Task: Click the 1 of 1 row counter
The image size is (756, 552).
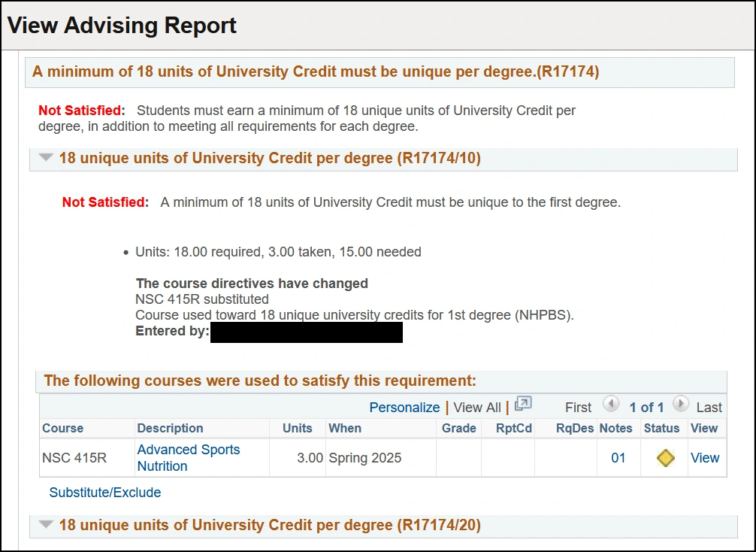Action: pyautogui.click(x=646, y=408)
